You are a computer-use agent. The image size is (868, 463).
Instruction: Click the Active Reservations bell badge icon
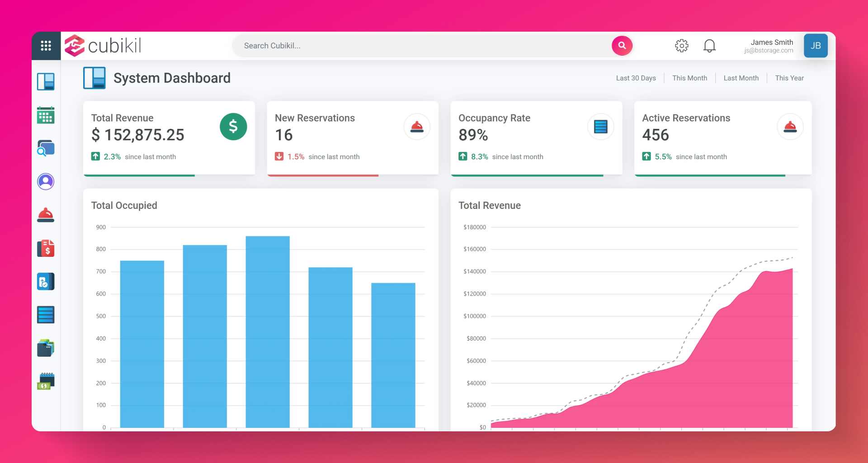790,127
